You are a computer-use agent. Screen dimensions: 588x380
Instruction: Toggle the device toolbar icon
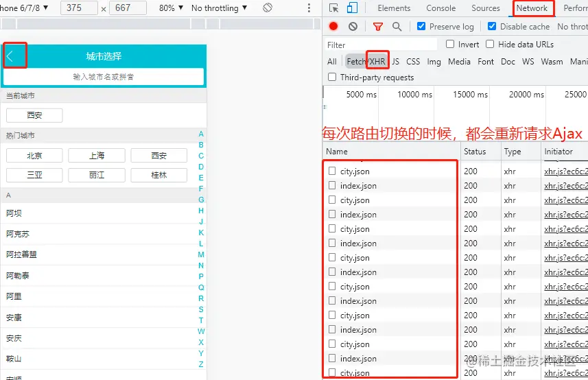tap(352, 8)
